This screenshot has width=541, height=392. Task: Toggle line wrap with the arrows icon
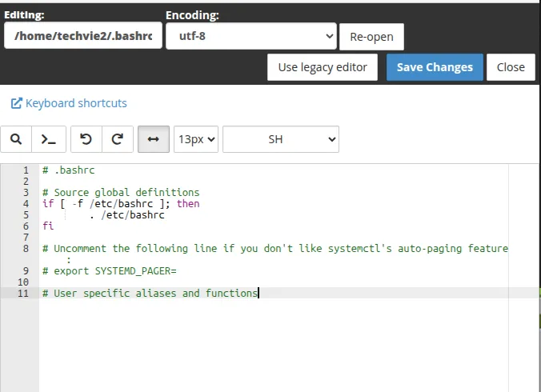pyautogui.click(x=154, y=139)
